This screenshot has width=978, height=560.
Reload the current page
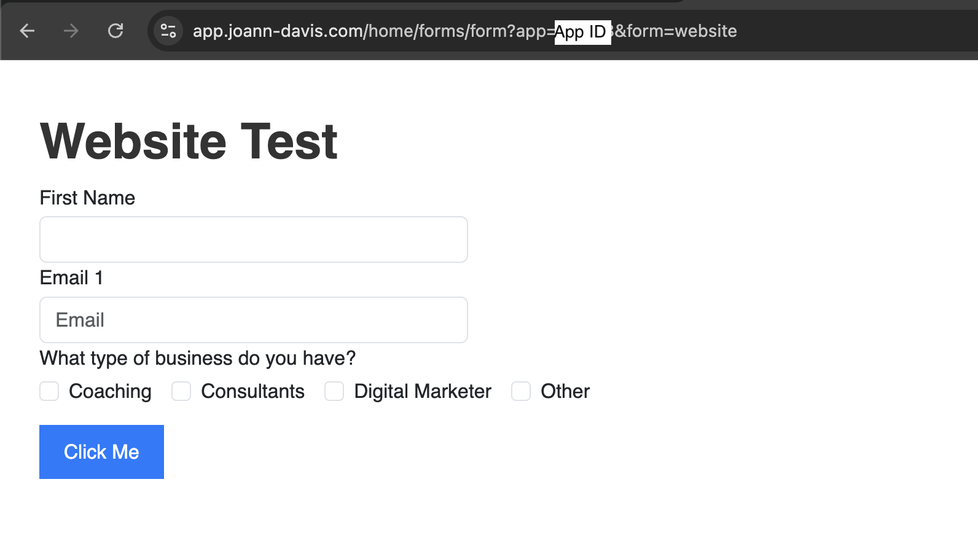click(x=115, y=31)
